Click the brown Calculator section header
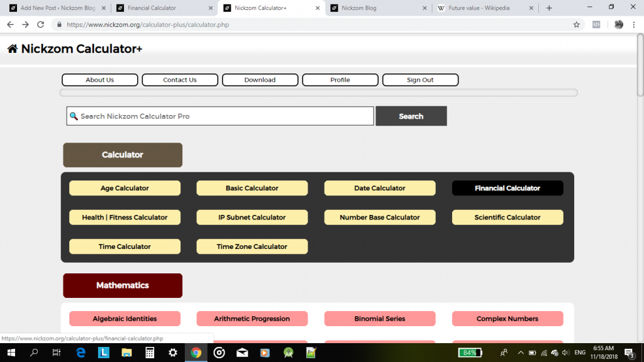The image size is (644, 362). 123,155
